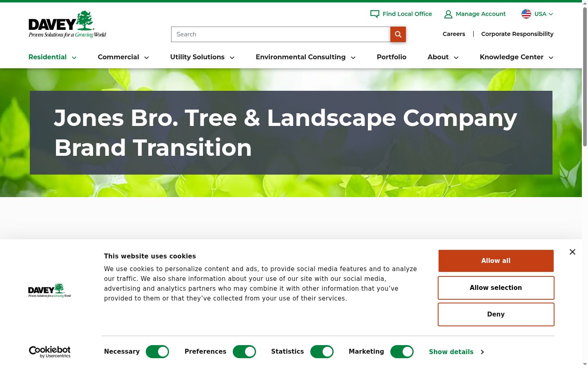This screenshot has width=588, height=368.
Task: Toggle off Preferences cookies
Action: [x=244, y=352]
